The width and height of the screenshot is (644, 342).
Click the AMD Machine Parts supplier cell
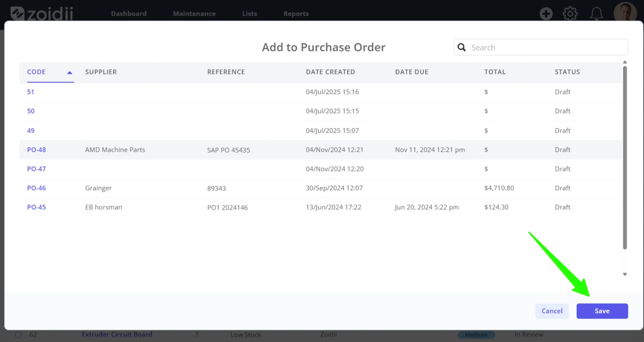pyautogui.click(x=115, y=150)
